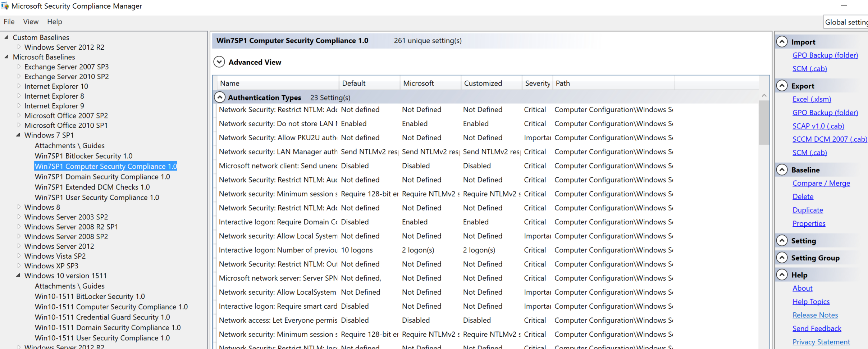The height and width of the screenshot is (349, 868).
Task: Click the Release Notes link
Action: tap(815, 314)
